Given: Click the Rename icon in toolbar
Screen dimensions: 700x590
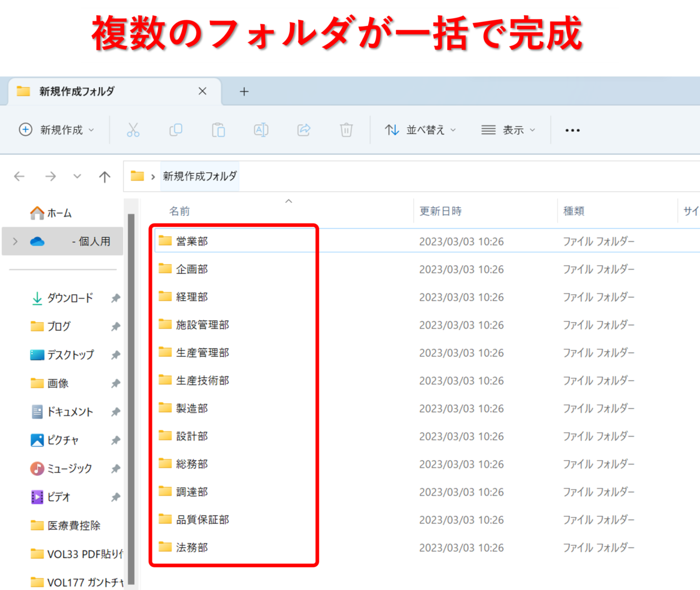Looking at the screenshot, I should [x=261, y=130].
